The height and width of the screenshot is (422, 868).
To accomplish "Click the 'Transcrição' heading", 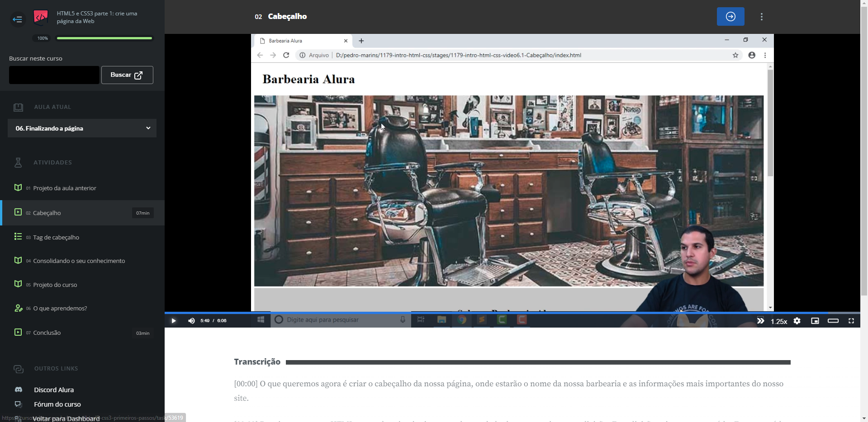I will click(257, 362).
